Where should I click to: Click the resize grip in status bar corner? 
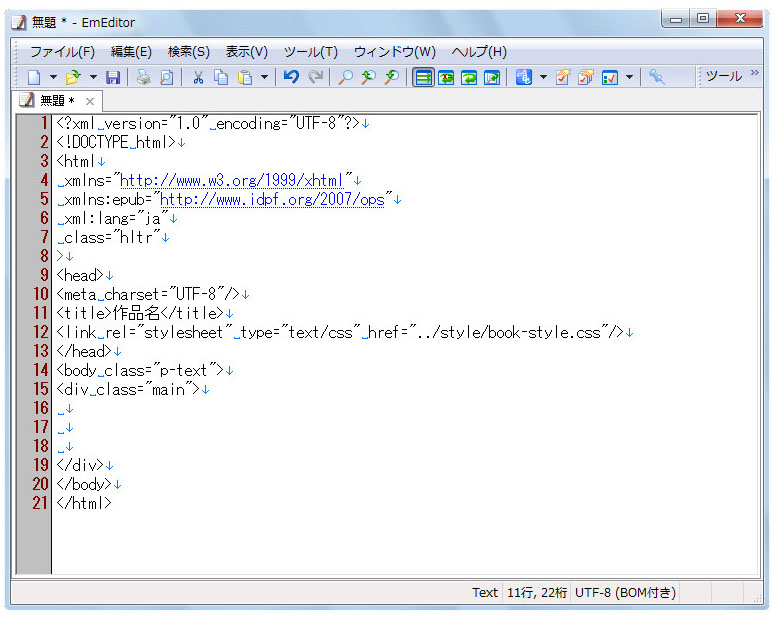tap(757, 597)
